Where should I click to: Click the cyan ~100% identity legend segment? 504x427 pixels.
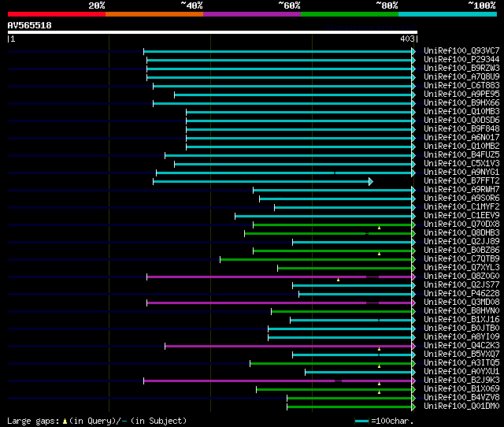click(x=448, y=14)
